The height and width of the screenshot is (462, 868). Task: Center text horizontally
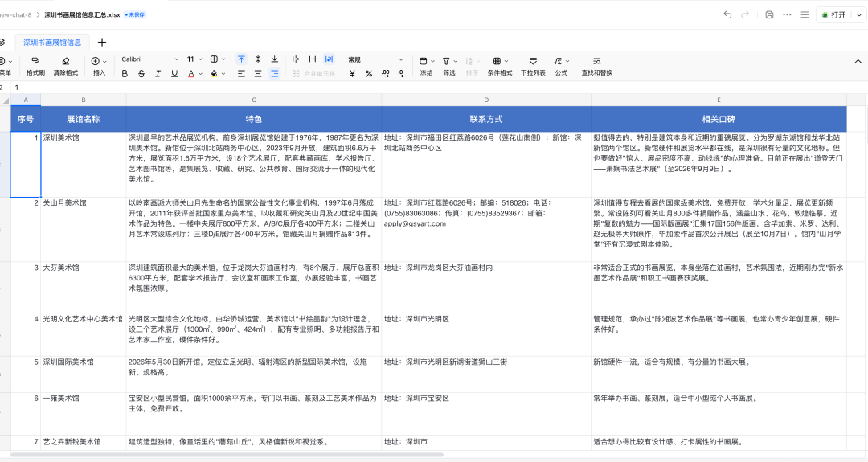click(258, 74)
